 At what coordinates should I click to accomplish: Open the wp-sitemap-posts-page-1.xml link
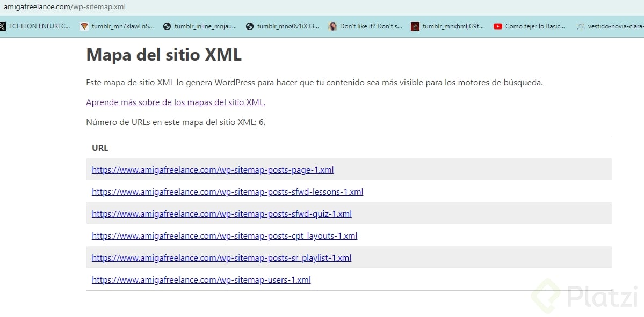click(x=213, y=170)
